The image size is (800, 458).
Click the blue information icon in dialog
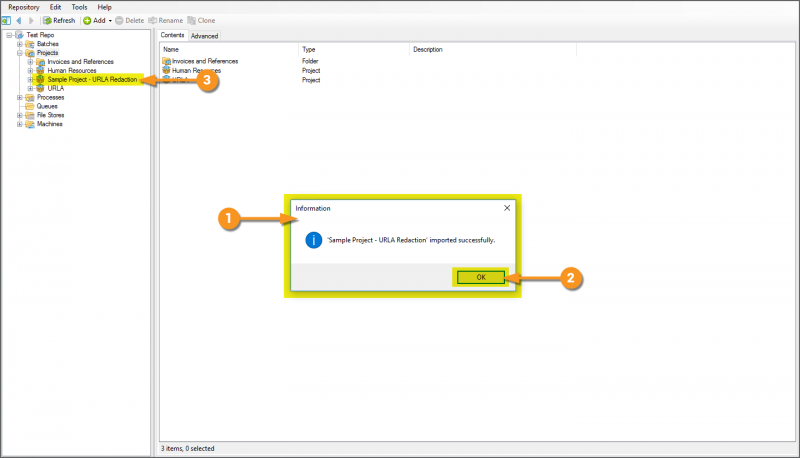pos(314,240)
